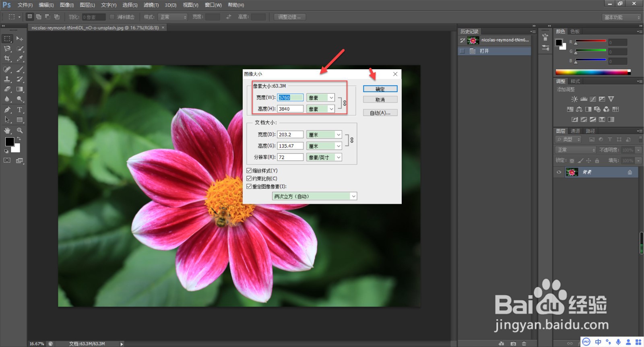Open document width unit dropdown (厘米)

(x=324, y=134)
